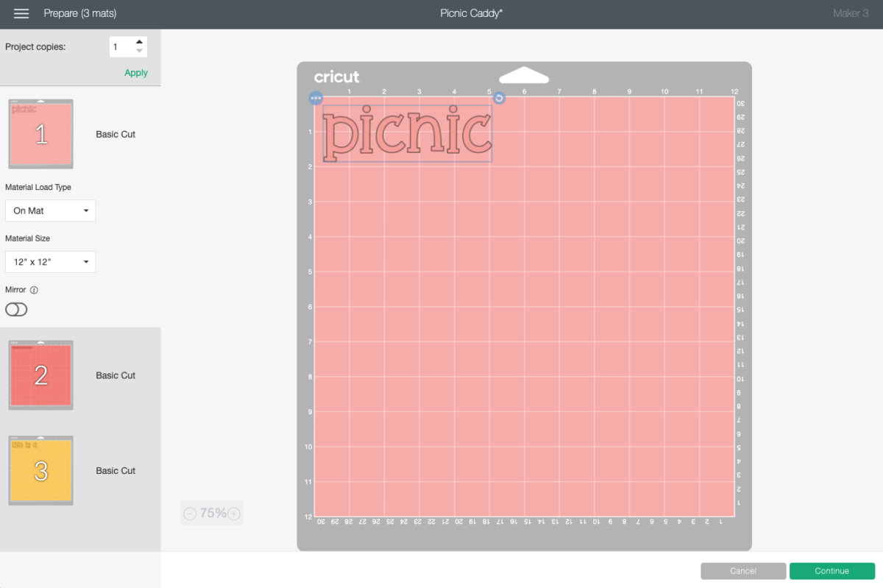
Task: Select mat 3 yellow thumbnail
Action: pyautogui.click(x=41, y=471)
